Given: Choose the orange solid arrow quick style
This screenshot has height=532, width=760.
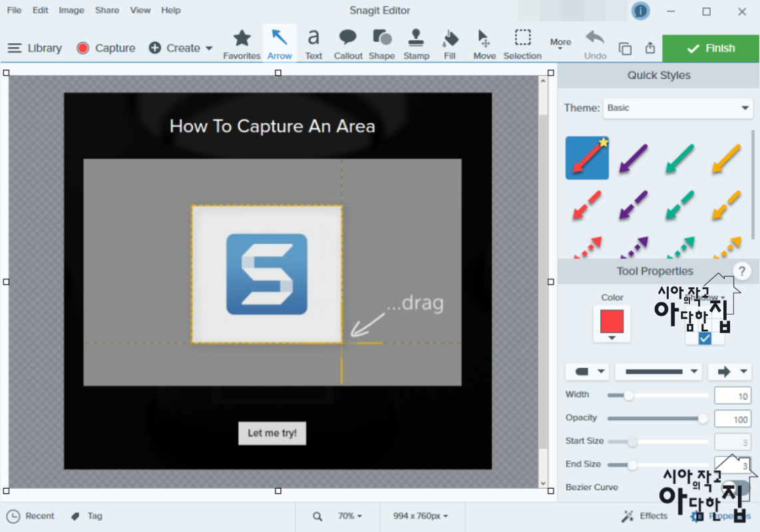Looking at the screenshot, I should [x=726, y=158].
